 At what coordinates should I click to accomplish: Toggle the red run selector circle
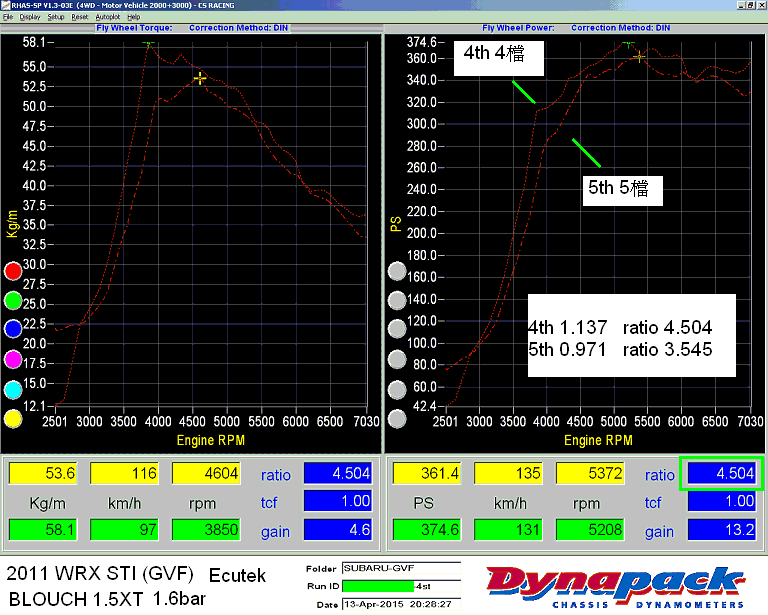pyautogui.click(x=13, y=271)
